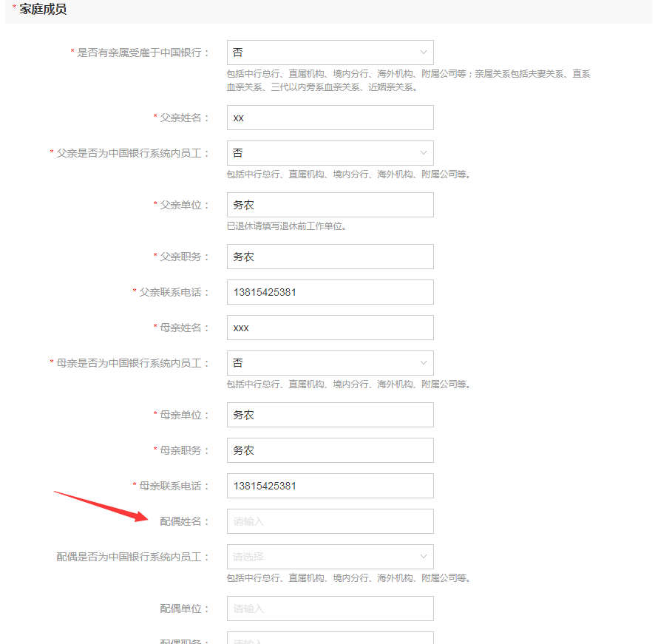This screenshot has width=655, height=644.
Task: Click the 是否有亲属受雇于中国银行 field label
Action: (x=140, y=52)
